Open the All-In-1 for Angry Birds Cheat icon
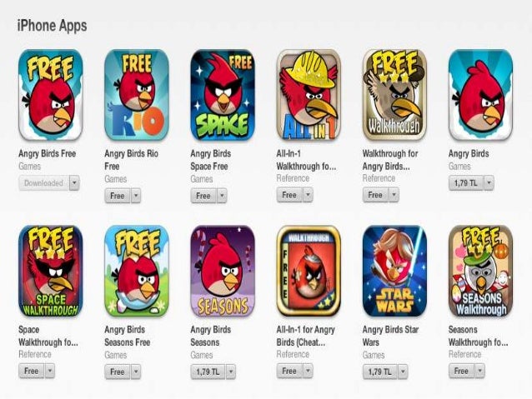Viewport: 532px width, 399px height. (309, 271)
